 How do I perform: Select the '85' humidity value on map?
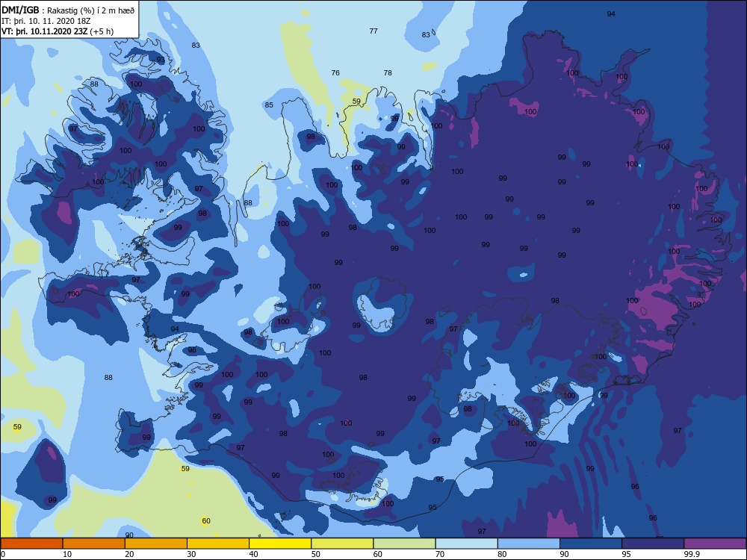click(x=269, y=105)
